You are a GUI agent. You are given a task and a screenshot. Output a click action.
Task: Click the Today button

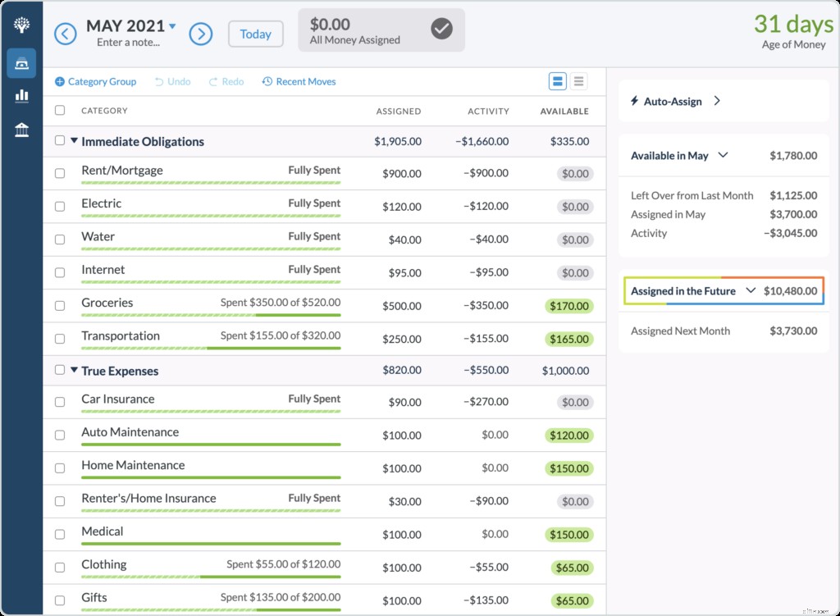[x=256, y=34]
